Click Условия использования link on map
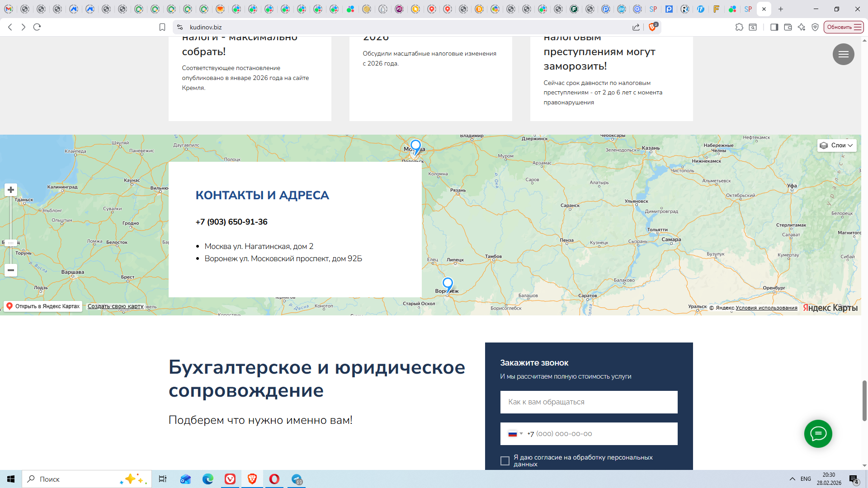The image size is (868, 488). tap(766, 308)
